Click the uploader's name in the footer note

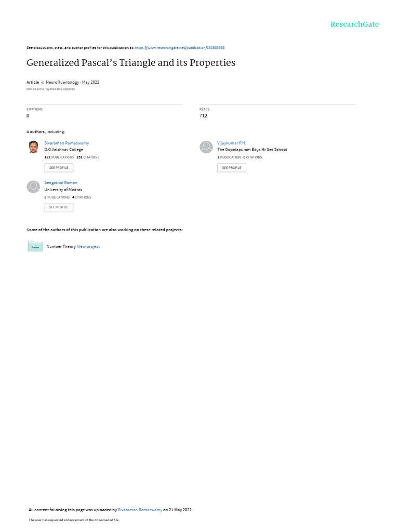pos(140,510)
